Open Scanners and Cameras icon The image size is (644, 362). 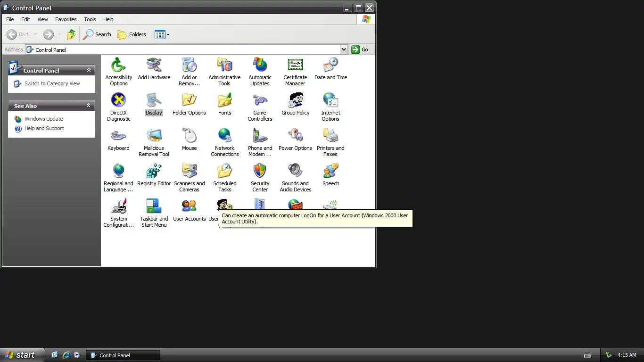189,171
